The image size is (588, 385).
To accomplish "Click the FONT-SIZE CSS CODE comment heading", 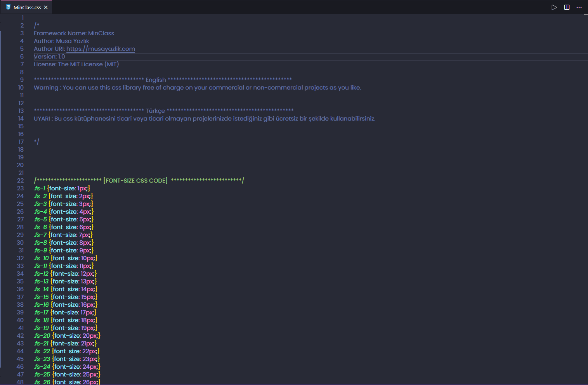I will pyautogui.click(x=135, y=181).
